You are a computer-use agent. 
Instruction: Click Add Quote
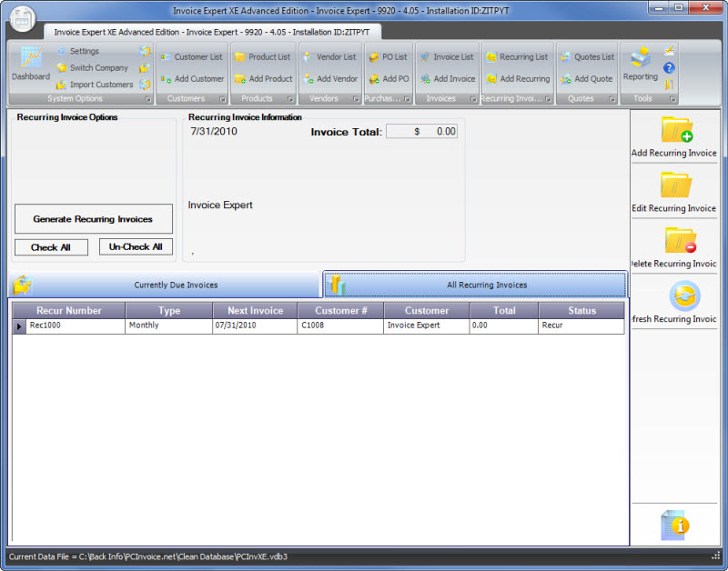pos(586,79)
